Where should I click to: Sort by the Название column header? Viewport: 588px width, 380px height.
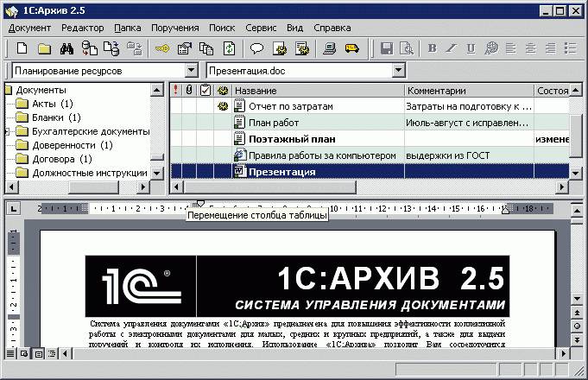[318, 91]
